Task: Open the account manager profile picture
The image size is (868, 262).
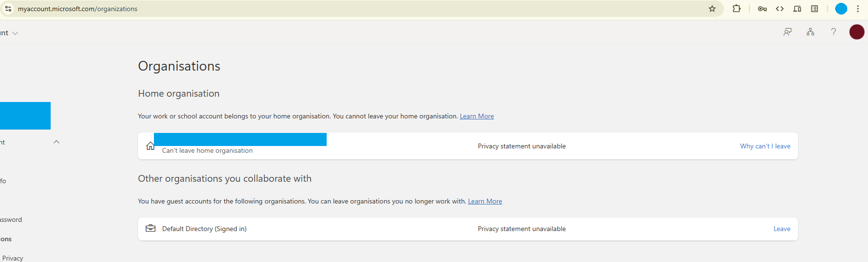Action: [857, 32]
